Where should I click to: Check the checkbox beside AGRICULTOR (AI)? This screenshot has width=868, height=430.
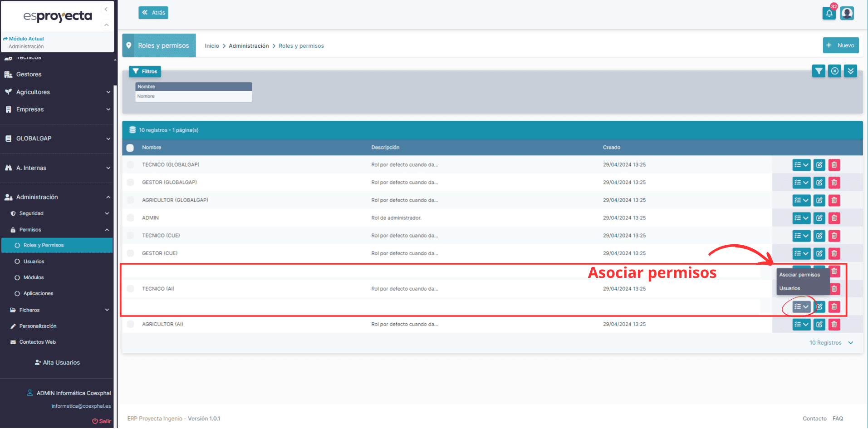[x=130, y=324]
